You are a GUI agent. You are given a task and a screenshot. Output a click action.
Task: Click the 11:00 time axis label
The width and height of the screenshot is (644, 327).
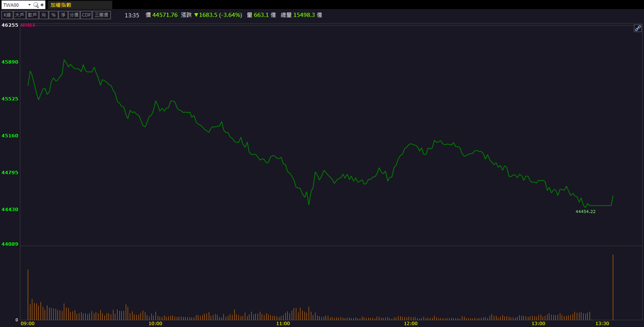[283, 323]
